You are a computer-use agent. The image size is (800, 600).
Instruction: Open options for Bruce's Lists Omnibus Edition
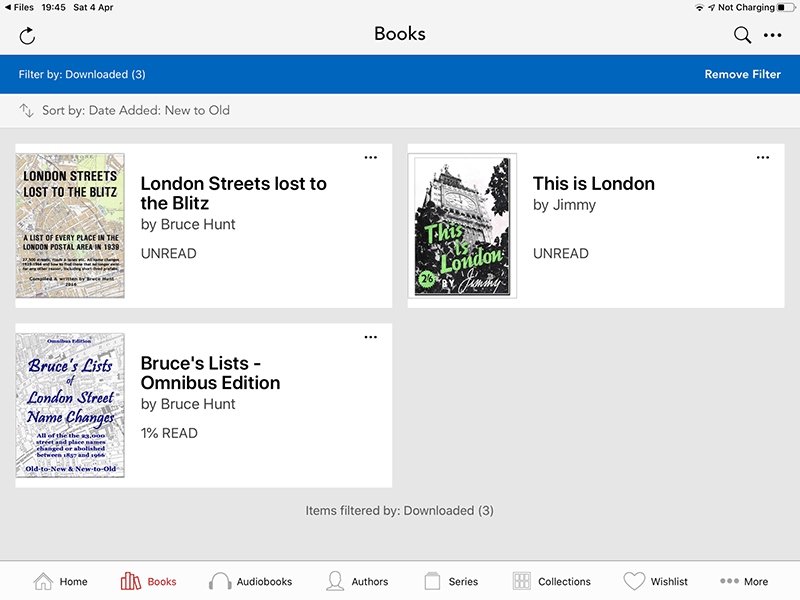(371, 337)
